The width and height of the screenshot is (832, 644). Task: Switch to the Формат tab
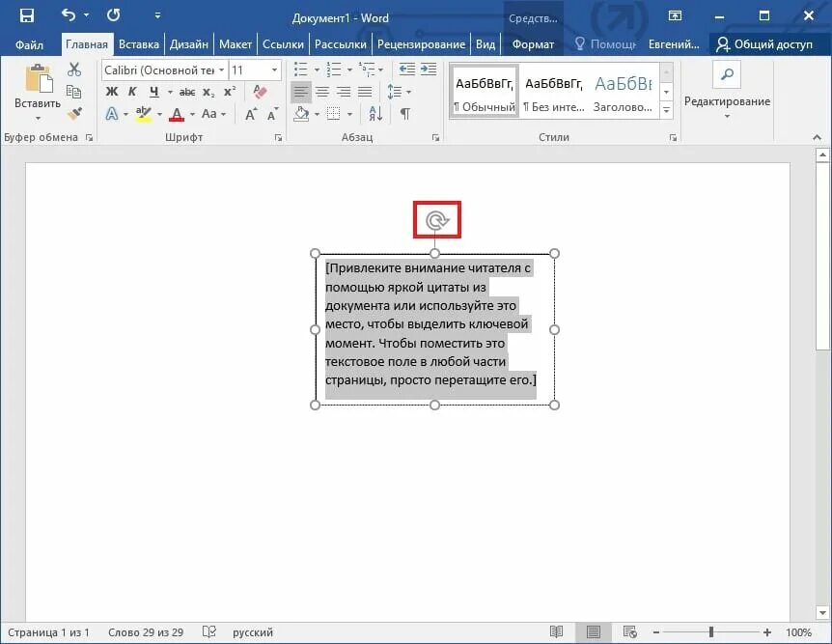533,44
